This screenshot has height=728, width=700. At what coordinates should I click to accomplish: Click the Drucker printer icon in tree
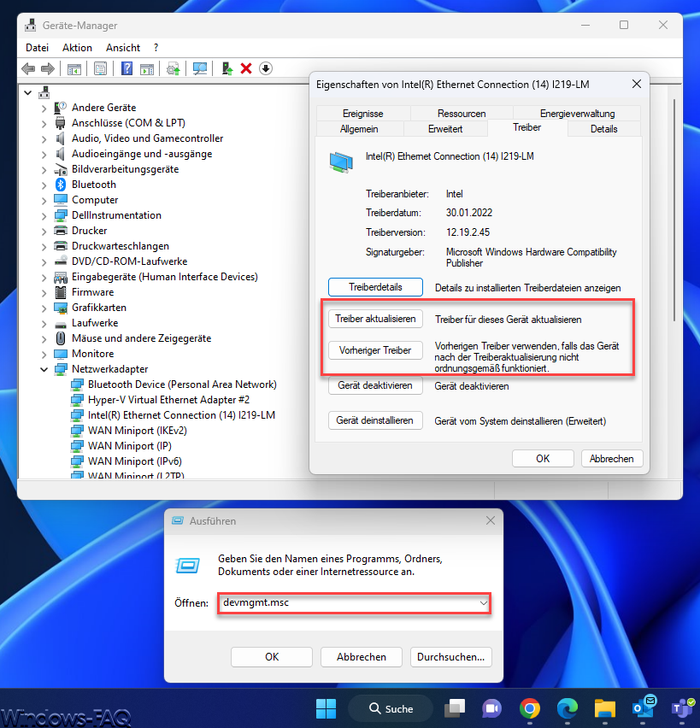coord(61,231)
